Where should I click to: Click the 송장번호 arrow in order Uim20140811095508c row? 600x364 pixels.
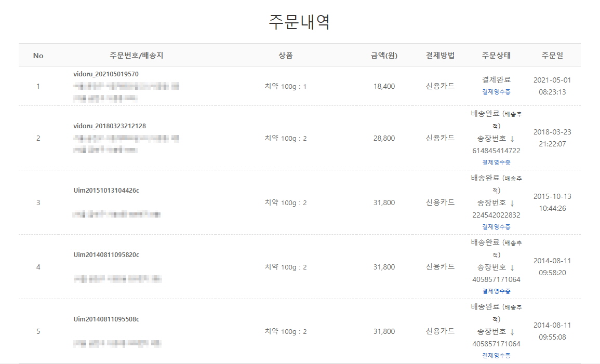512,332
